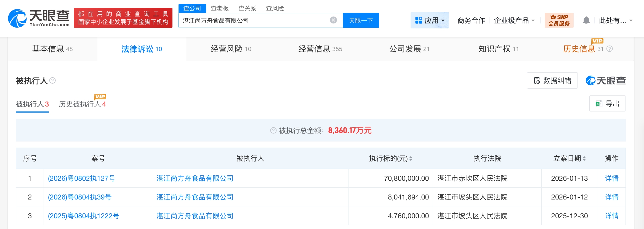Click question icon before 被执行总金额

[x=273, y=131]
